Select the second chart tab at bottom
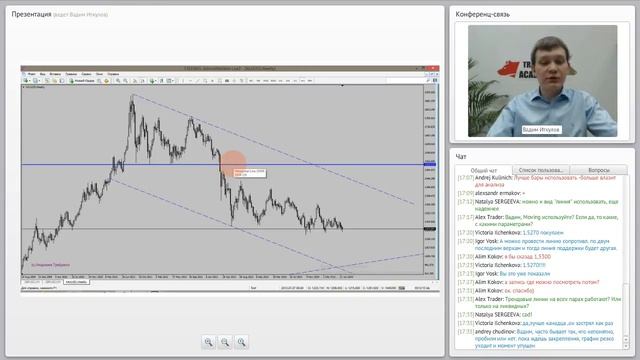The width and height of the screenshot is (640, 360). point(52,282)
